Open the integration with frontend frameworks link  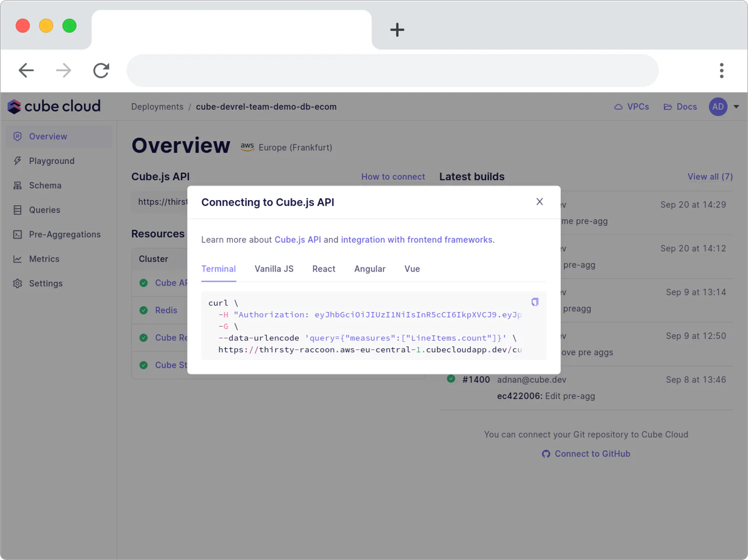(417, 240)
